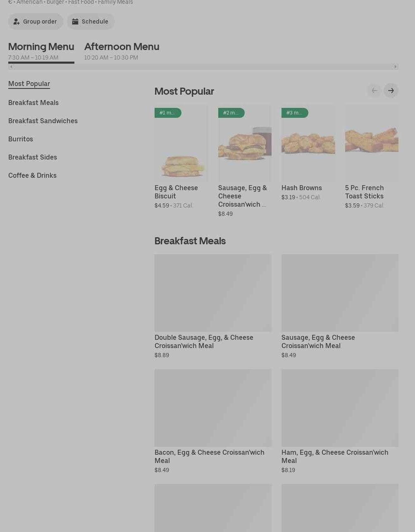The width and height of the screenshot is (415, 532).
Task: Click the #2 most liked badge
Action: (231, 113)
